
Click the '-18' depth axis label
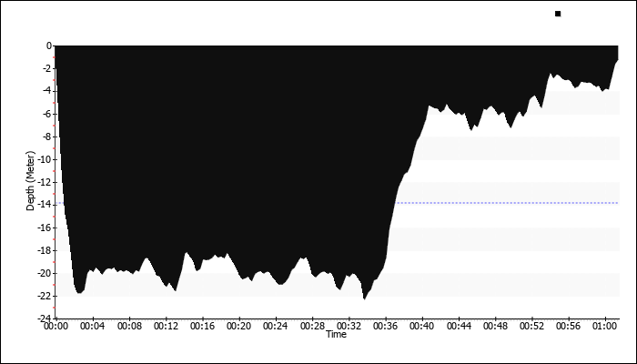[45, 250]
